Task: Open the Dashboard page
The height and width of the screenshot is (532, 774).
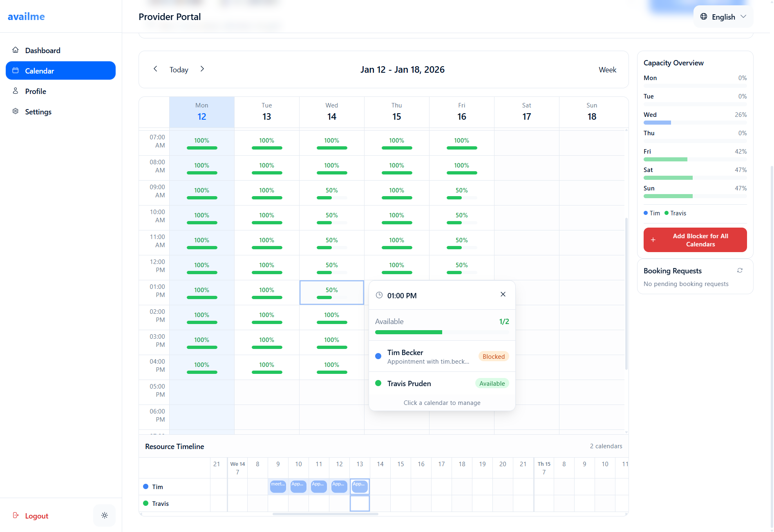Action: [43, 51]
